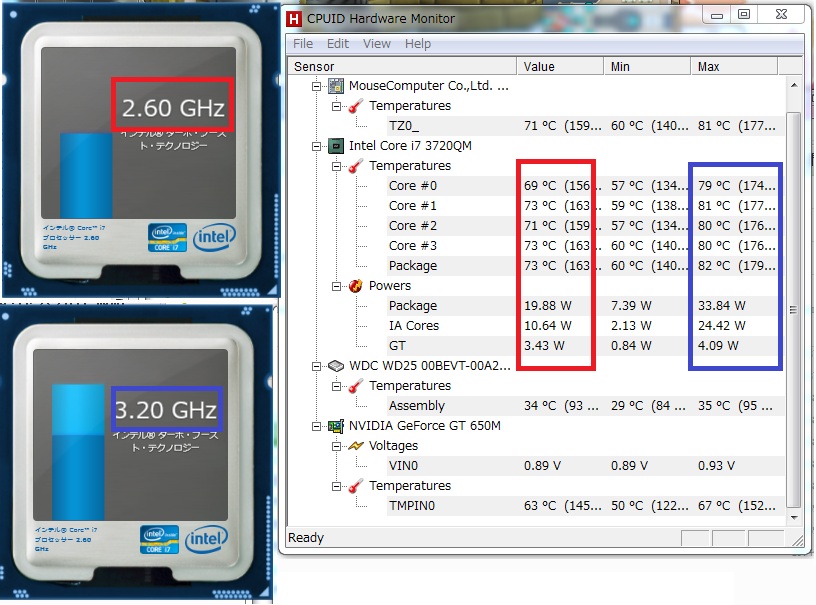The width and height of the screenshot is (816, 605).
Task: Open the View menu
Action: tap(377, 44)
